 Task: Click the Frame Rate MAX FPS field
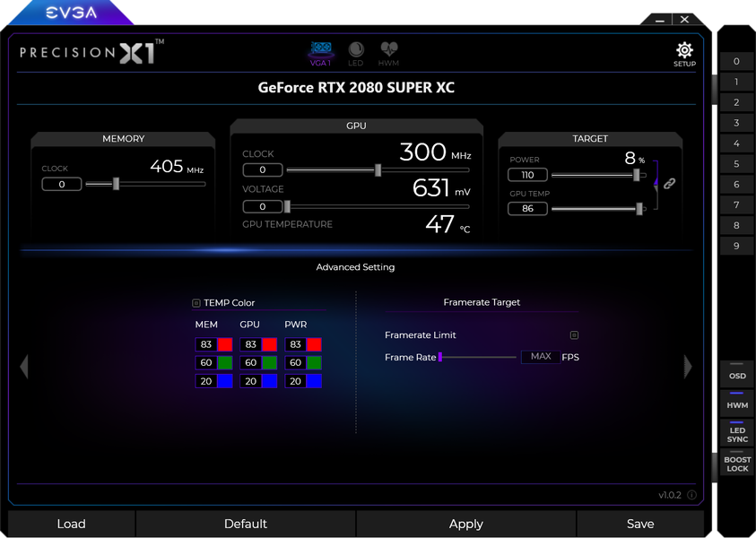541,357
